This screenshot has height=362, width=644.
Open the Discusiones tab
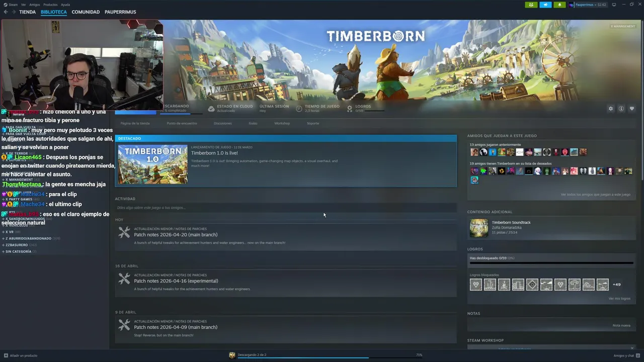pos(223,123)
